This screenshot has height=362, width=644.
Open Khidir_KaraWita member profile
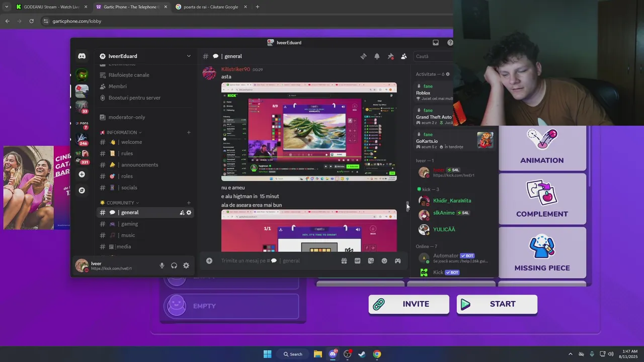point(453,201)
